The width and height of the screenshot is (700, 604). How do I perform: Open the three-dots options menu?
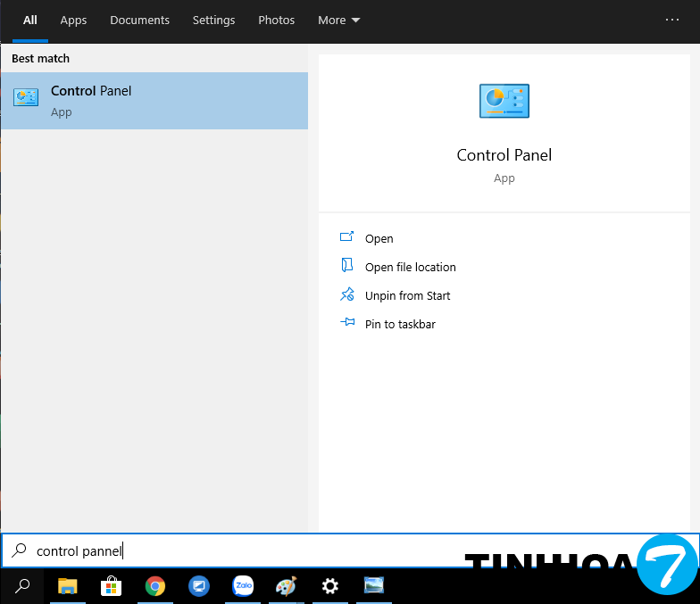[672, 20]
